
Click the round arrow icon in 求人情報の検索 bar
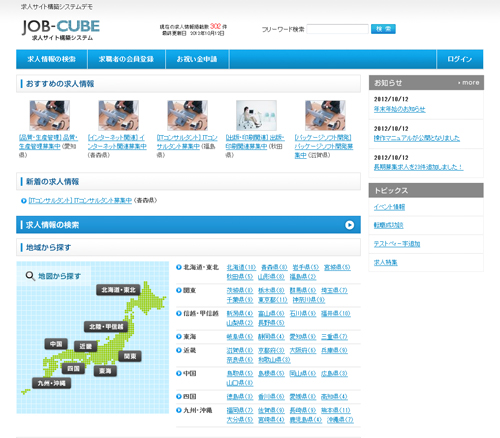click(349, 225)
